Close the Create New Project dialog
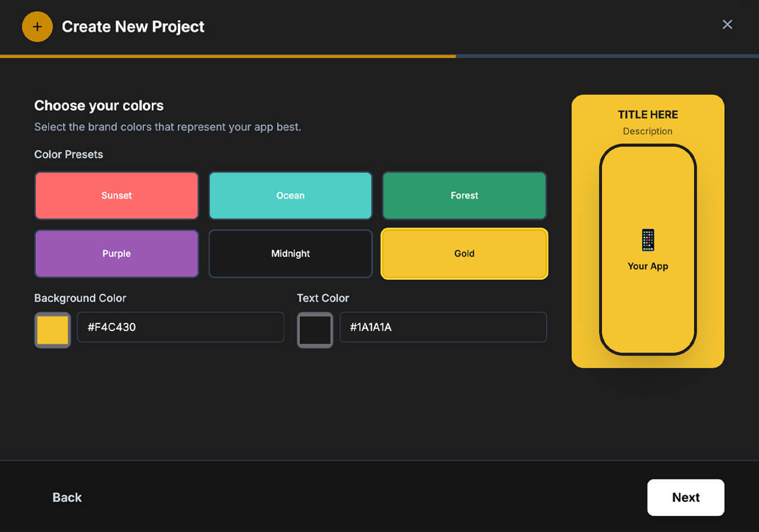 click(x=728, y=24)
